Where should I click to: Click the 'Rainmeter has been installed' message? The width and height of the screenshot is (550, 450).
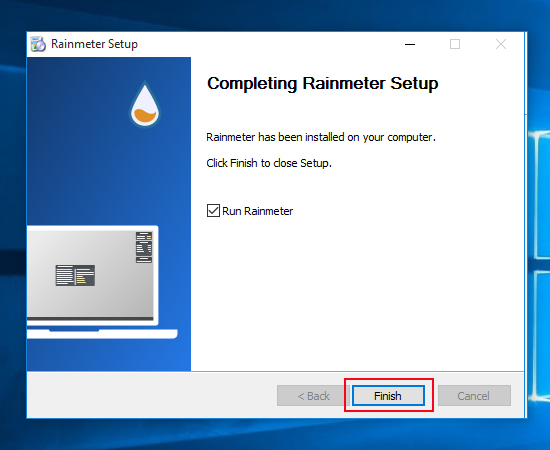coord(321,137)
